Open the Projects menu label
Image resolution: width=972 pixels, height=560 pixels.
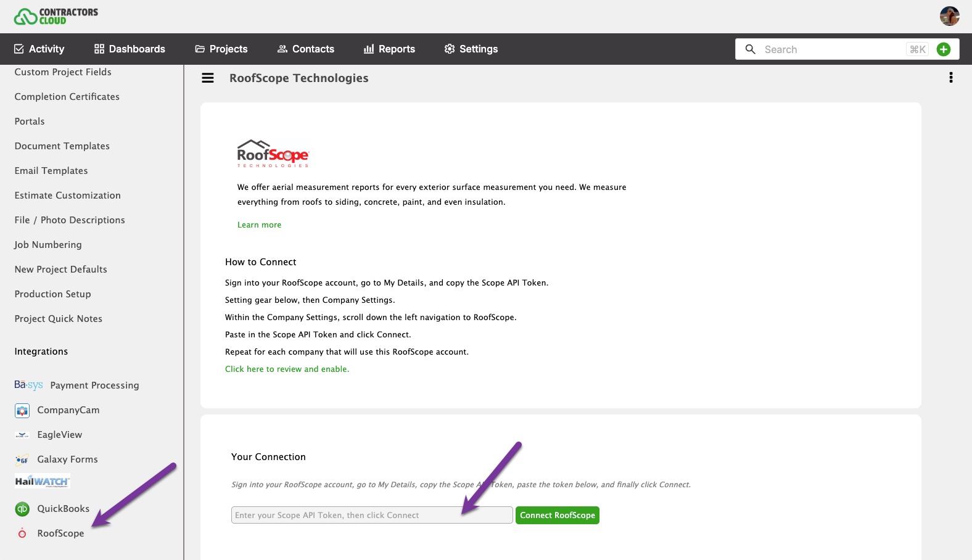(x=228, y=49)
